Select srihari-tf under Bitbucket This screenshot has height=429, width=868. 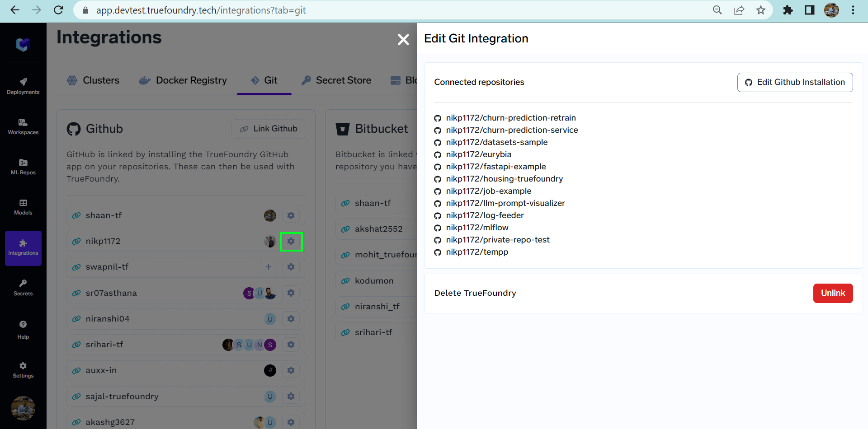click(x=376, y=332)
